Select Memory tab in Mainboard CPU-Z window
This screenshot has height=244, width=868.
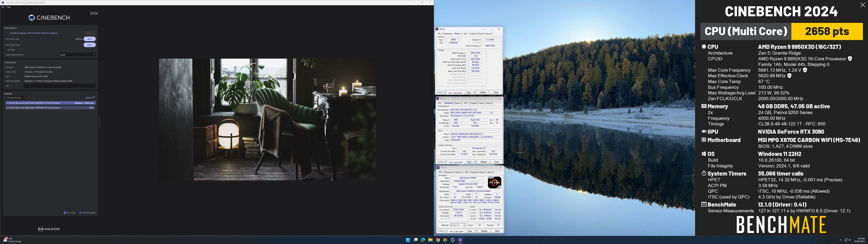pos(458,103)
